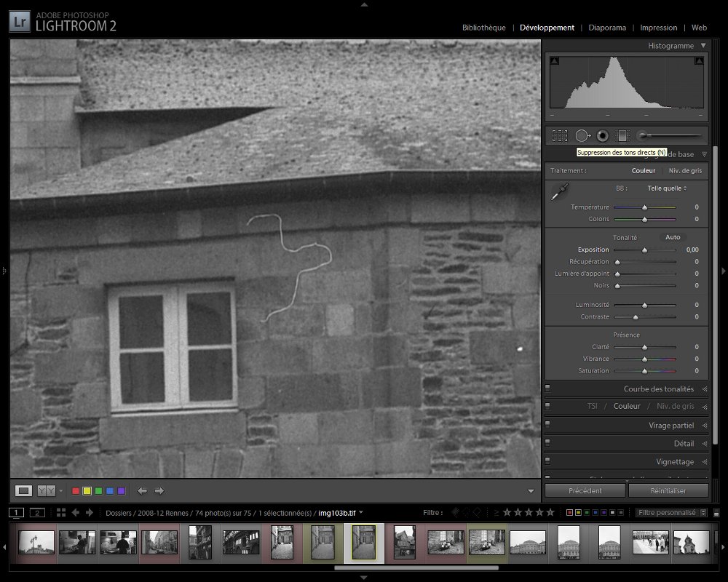
Task: Open the Bibliothèque module
Action: click(484, 28)
